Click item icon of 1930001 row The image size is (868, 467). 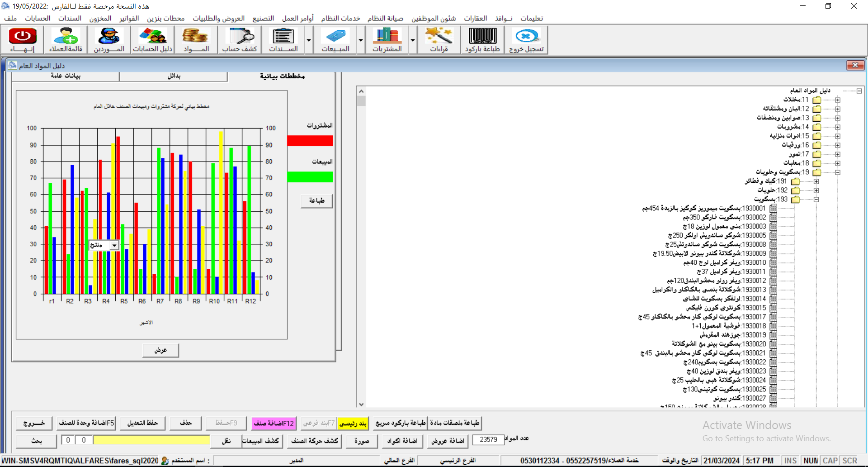(773, 209)
